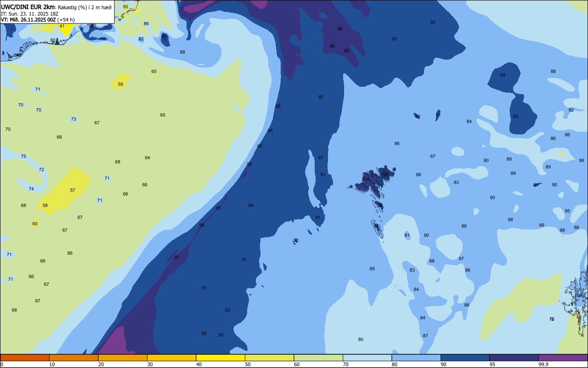Click the humidity value 81 on the map

[407, 235]
